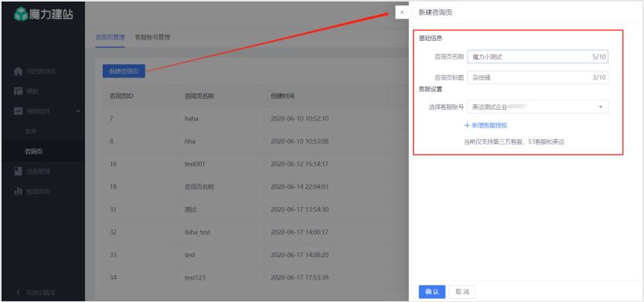Click timestamp 2020-06-17 13:54:30

pyautogui.click(x=299, y=209)
